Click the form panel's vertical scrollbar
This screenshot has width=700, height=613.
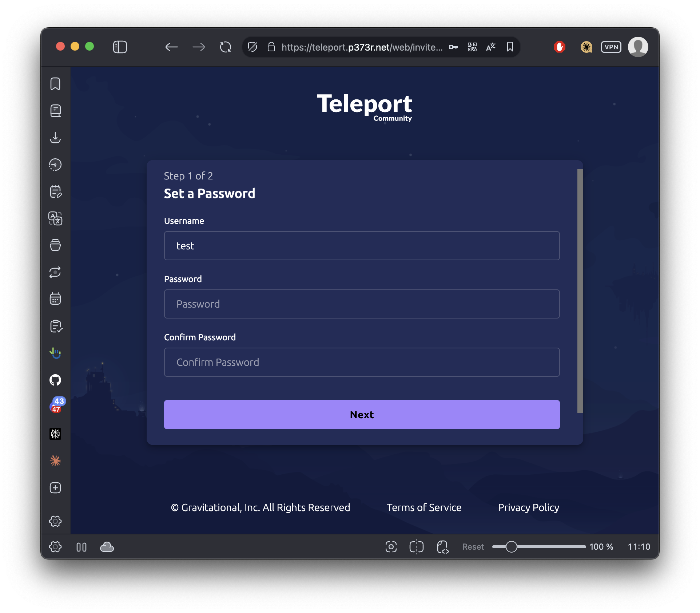point(580,291)
